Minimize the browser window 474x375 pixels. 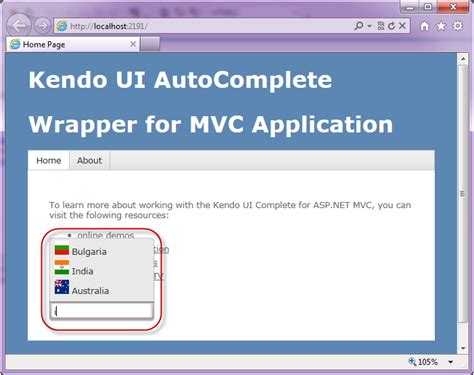click(410, 7)
